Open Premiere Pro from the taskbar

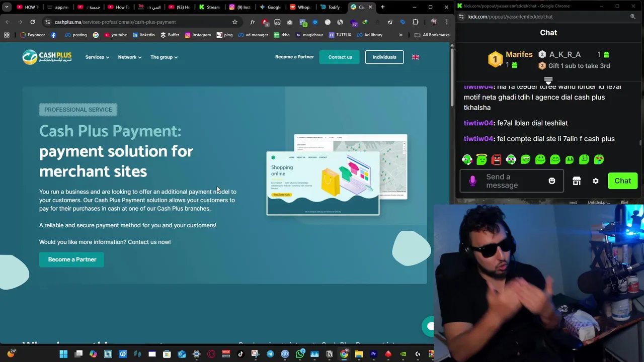(x=373, y=354)
